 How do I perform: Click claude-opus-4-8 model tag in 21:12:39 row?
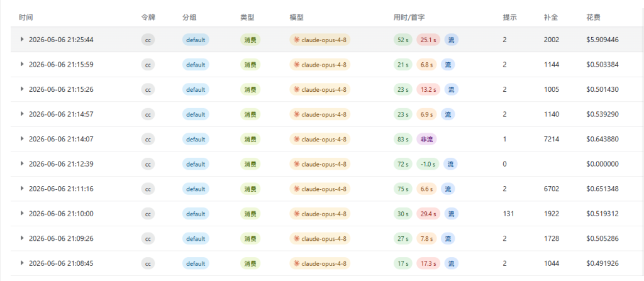pos(319,164)
